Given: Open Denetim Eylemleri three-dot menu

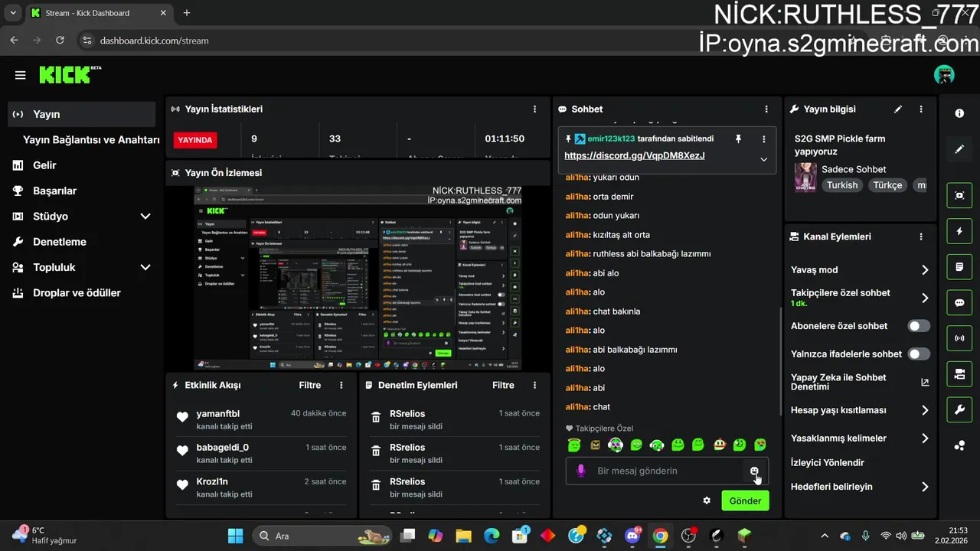Looking at the screenshot, I should tap(534, 386).
